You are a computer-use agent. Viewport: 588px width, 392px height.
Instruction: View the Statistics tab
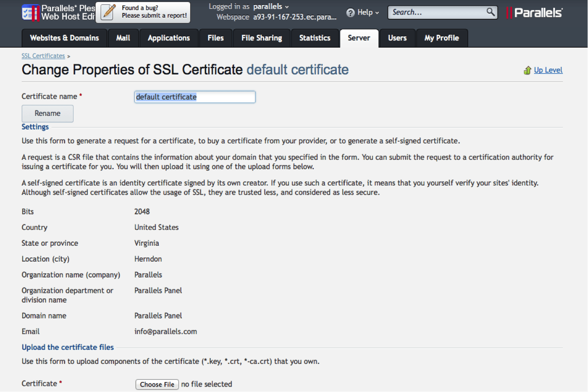pos(315,38)
